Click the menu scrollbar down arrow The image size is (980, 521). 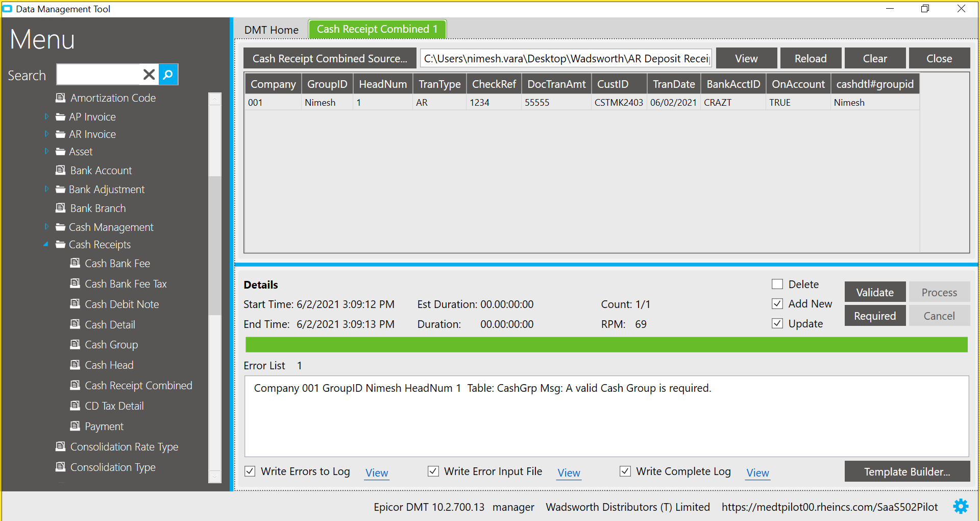pos(215,476)
